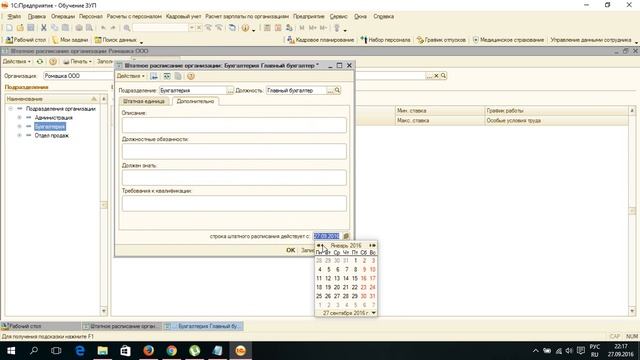
Task: Open Подразделение selection ellipsis button
Action: point(230,91)
